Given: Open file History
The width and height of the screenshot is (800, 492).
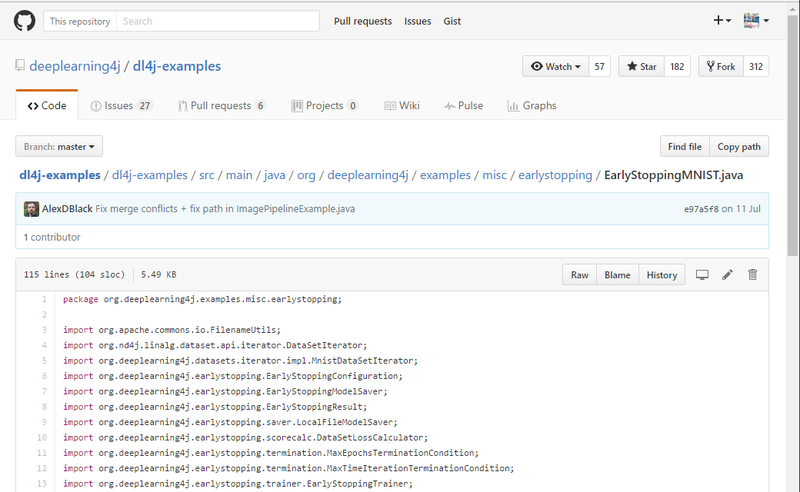Looking at the screenshot, I should 662,275.
